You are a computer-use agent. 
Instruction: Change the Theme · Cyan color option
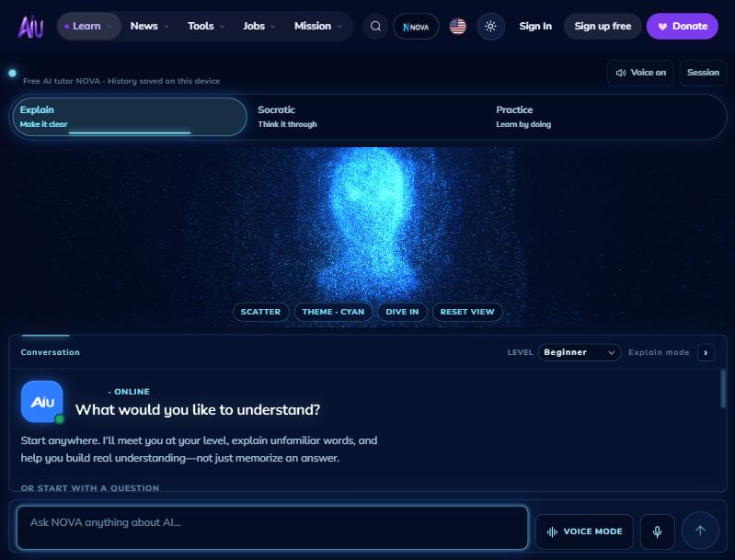click(x=333, y=312)
